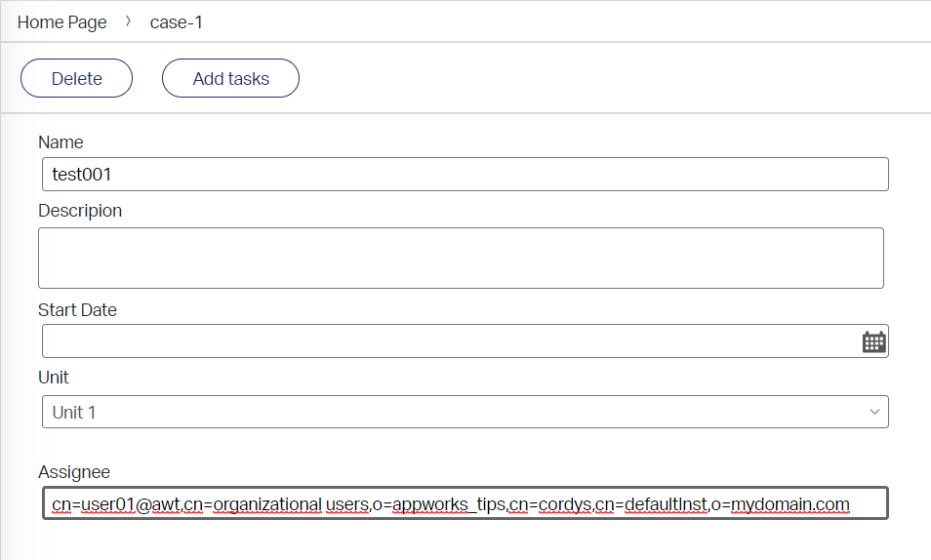Screen dimensions: 931x560
Task: Navigate to Home Page breadcrumb
Action: point(62,22)
